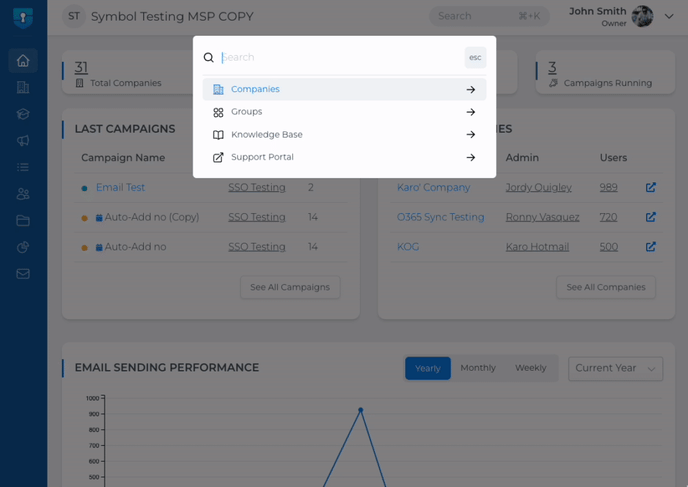688x487 pixels.
Task: Open the Home icon in sidebar
Action: [23, 61]
